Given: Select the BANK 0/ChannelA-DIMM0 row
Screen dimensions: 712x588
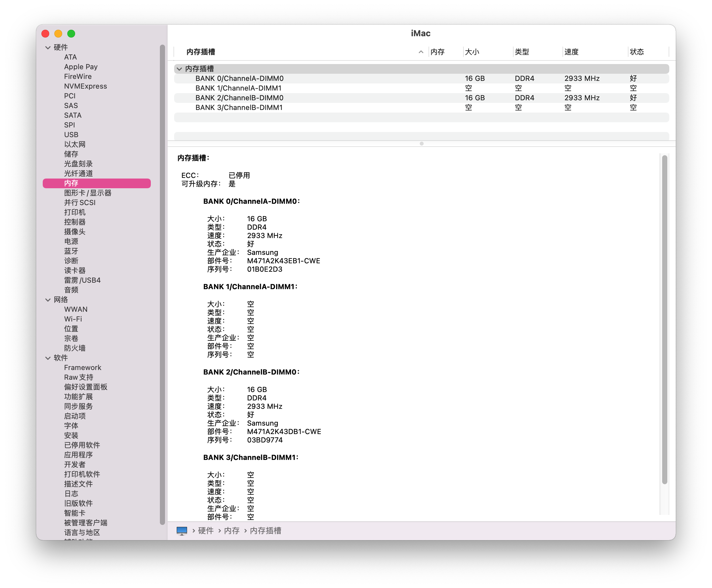Looking at the screenshot, I should click(x=239, y=78).
